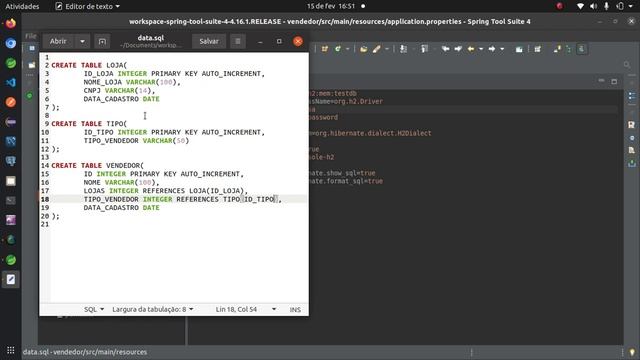The width and height of the screenshot is (640, 360).
Task: Change tab width via Largura da tabulação
Action: tap(153, 309)
